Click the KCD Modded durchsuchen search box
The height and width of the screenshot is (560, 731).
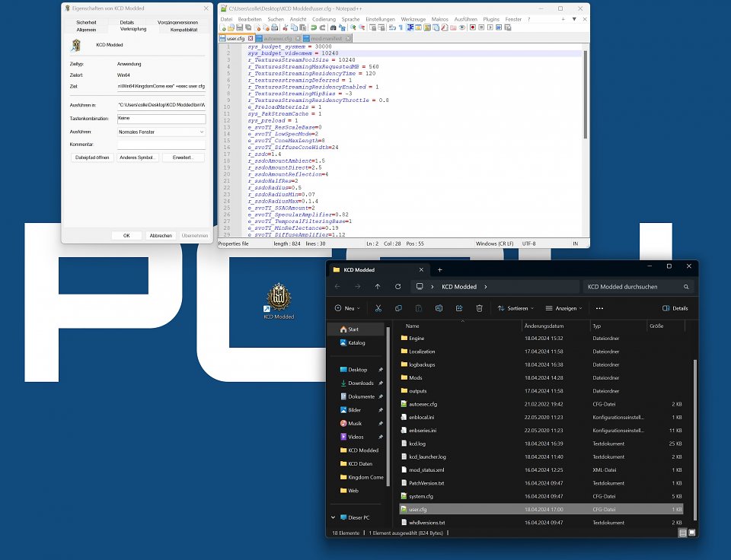pos(639,287)
